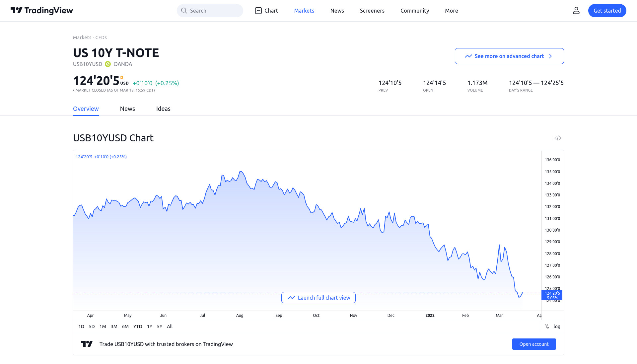
Task: Click the Get started button
Action: point(607,11)
